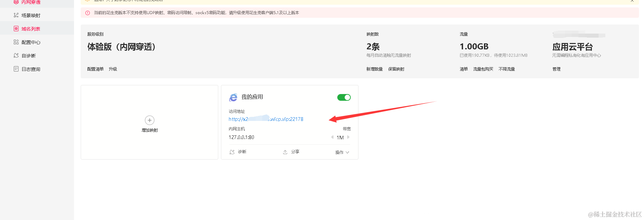The width and height of the screenshot is (644, 220).
Task: Click the 配置中心 grid icon
Action: pos(16,42)
